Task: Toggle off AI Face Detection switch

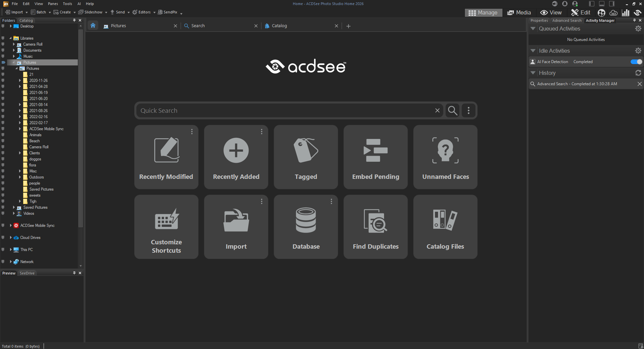Action: (636, 62)
